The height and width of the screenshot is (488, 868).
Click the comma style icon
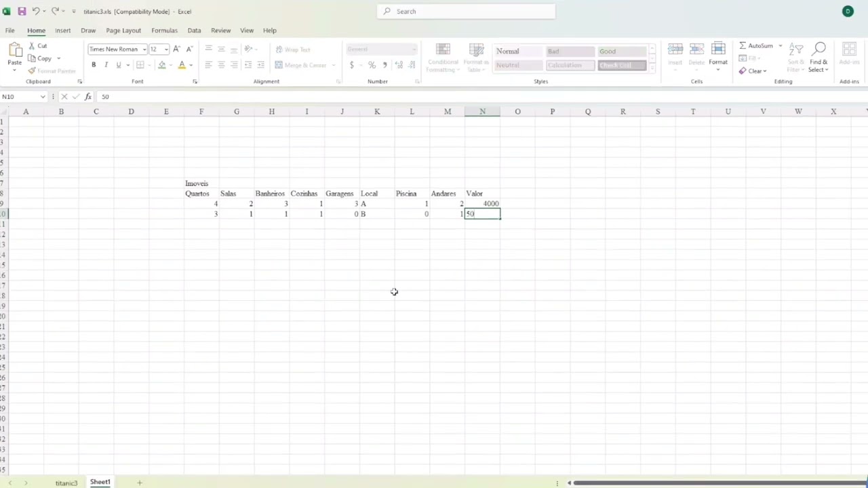(x=384, y=65)
